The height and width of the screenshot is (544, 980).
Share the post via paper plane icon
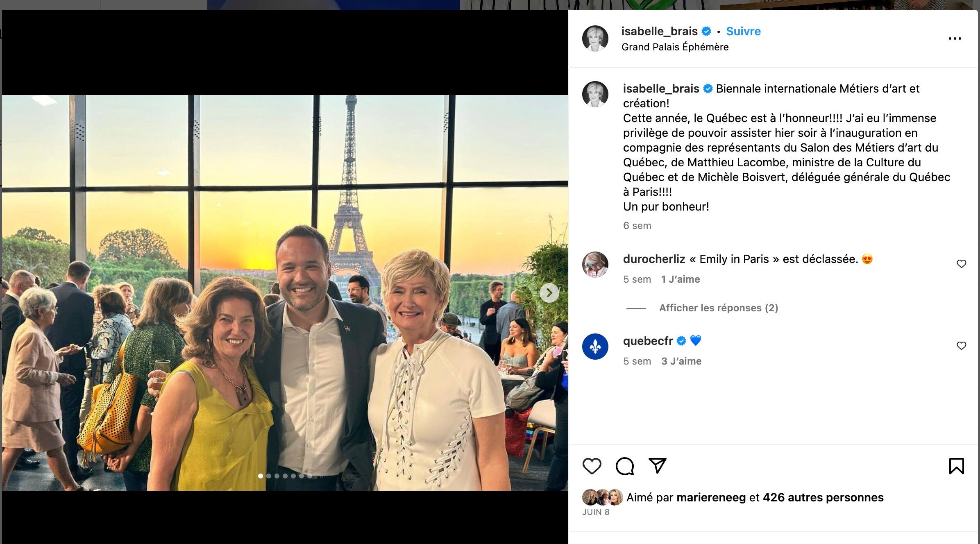(x=657, y=466)
